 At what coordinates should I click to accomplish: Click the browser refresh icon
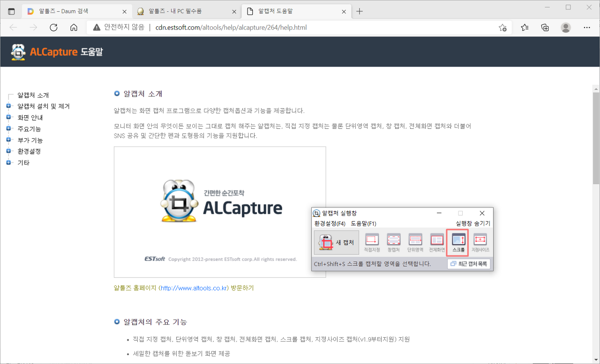(53, 27)
